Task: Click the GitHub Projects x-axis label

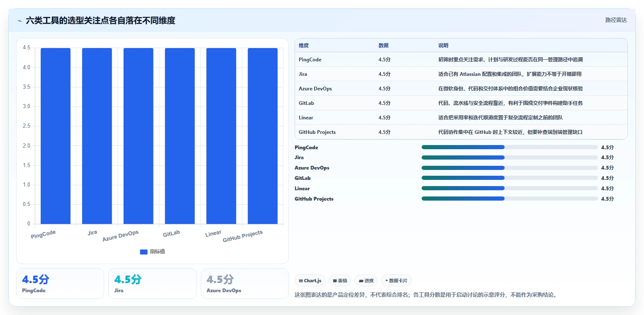Action: click(243, 236)
